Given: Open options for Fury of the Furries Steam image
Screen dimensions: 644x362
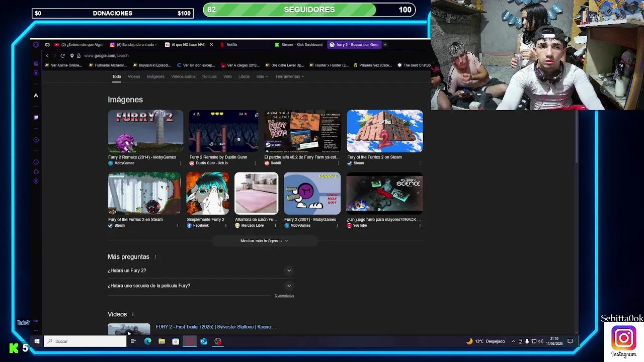Looking at the screenshot, I should (x=177, y=225).
